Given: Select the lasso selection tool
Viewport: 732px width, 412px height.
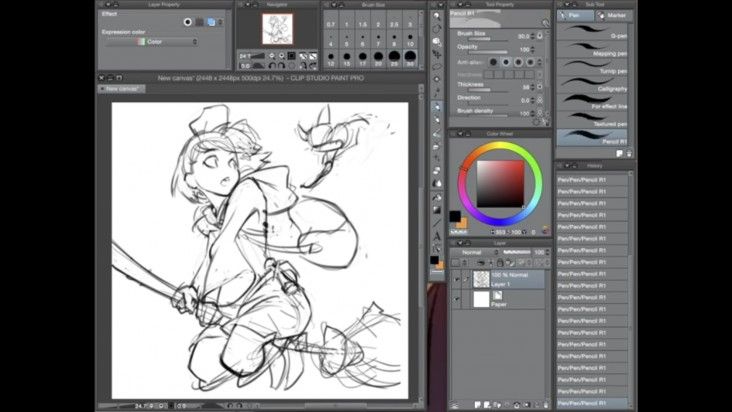Looking at the screenshot, I should (437, 67).
